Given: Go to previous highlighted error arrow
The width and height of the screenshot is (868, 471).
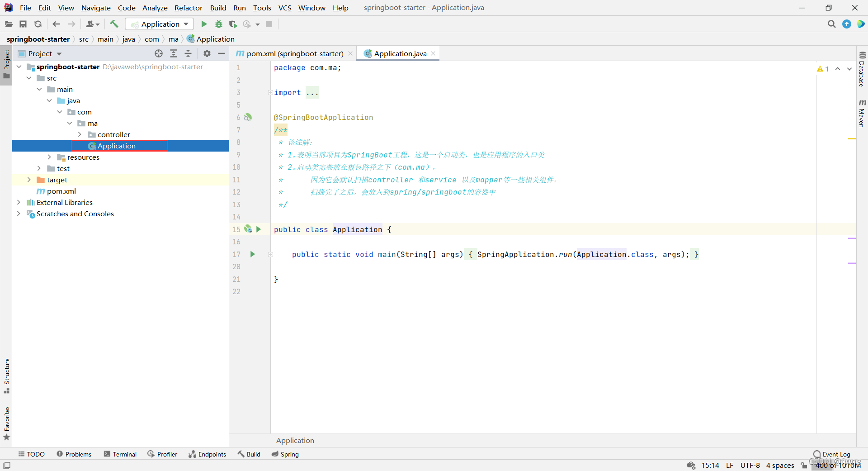Looking at the screenshot, I should click(838, 69).
